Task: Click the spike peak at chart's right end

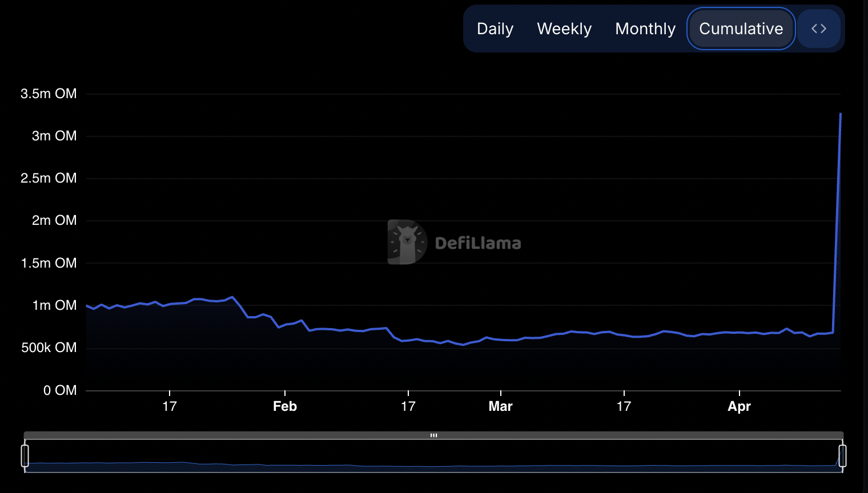Action: pyautogui.click(x=840, y=114)
